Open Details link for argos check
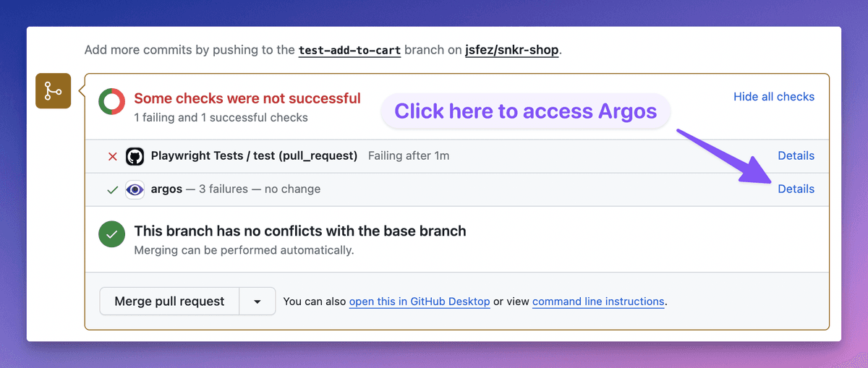 796,189
